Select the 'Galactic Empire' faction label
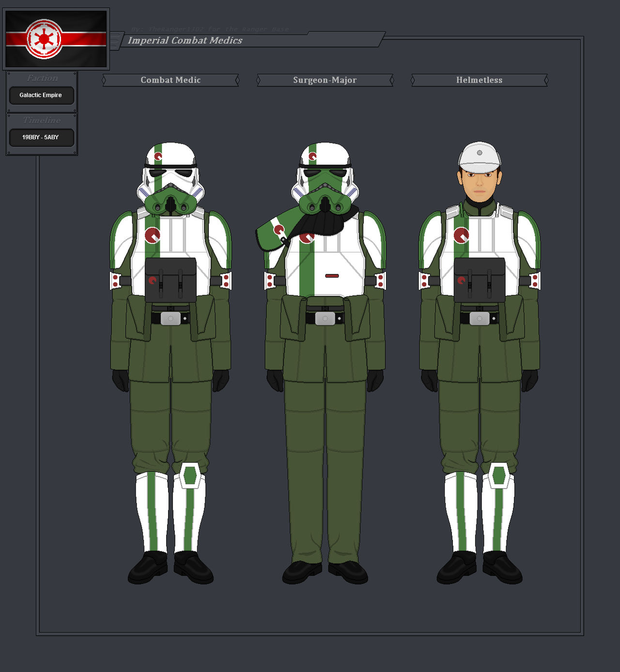Viewport: 620px width, 672px height. (41, 95)
